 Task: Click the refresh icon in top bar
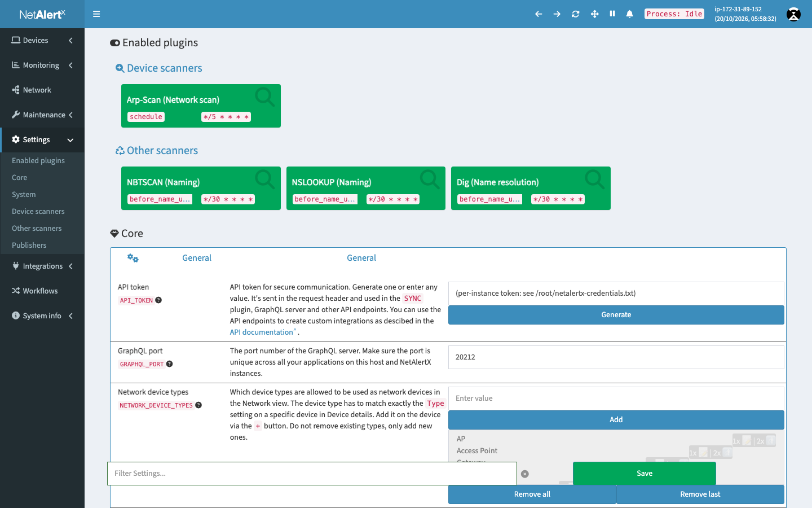576,14
